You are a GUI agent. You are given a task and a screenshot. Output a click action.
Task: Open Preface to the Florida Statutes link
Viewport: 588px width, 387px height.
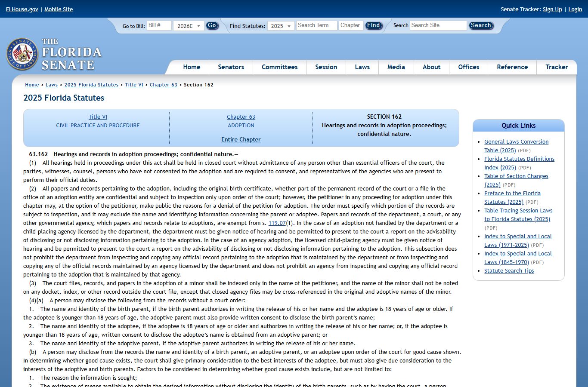pos(512,197)
